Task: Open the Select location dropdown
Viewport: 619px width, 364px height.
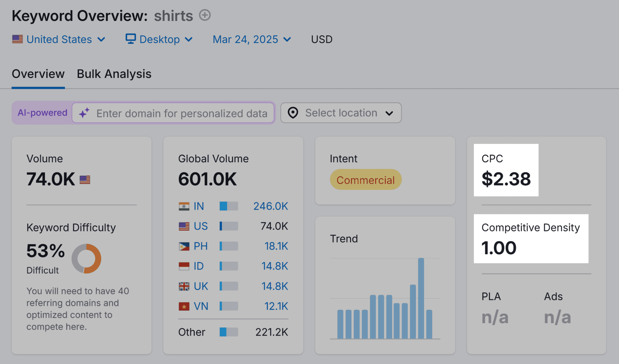Action: (341, 113)
